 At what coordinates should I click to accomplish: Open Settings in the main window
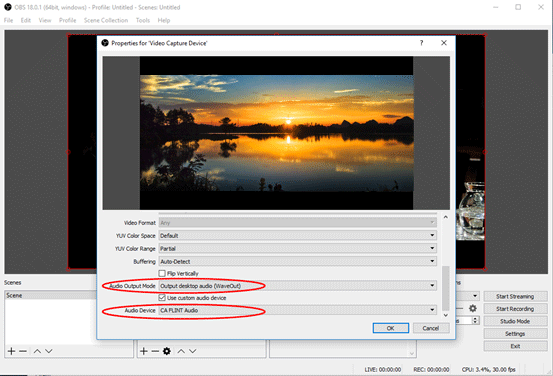click(515, 334)
